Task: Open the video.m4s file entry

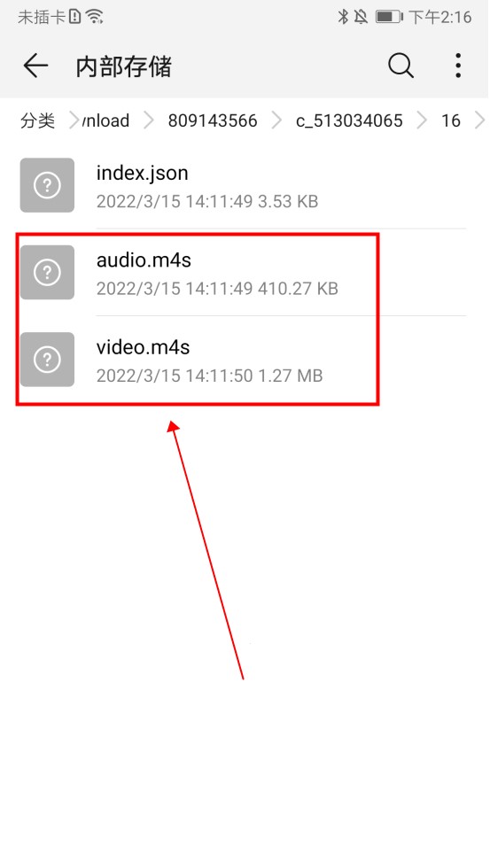Action: tap(243, 360)
